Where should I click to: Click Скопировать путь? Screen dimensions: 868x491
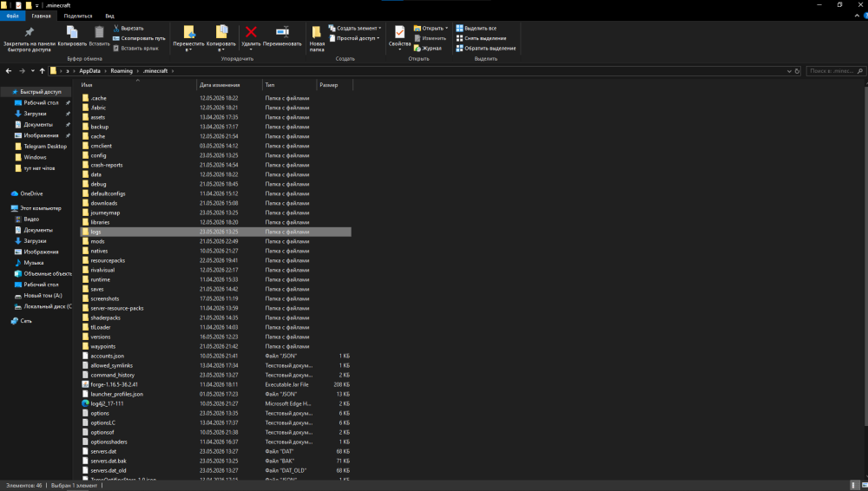click(139, 38)
